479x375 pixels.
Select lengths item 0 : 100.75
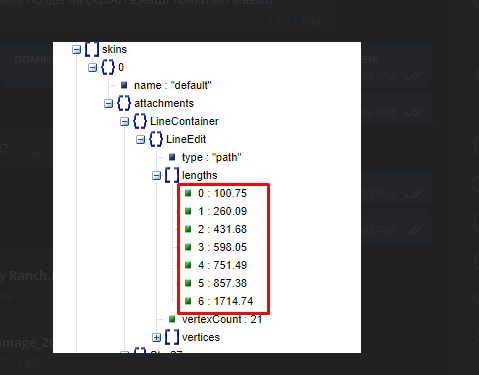pos(222,193)
